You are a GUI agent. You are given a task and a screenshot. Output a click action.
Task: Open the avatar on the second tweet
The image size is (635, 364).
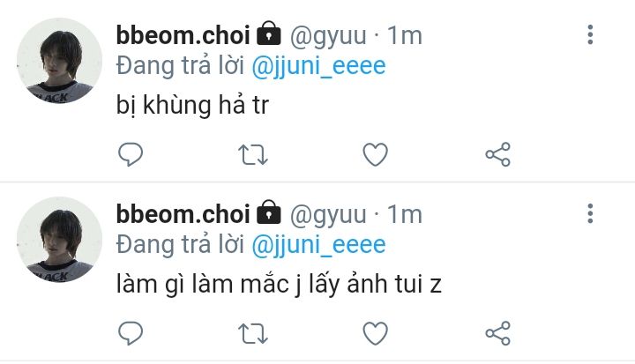click(59, 240)
